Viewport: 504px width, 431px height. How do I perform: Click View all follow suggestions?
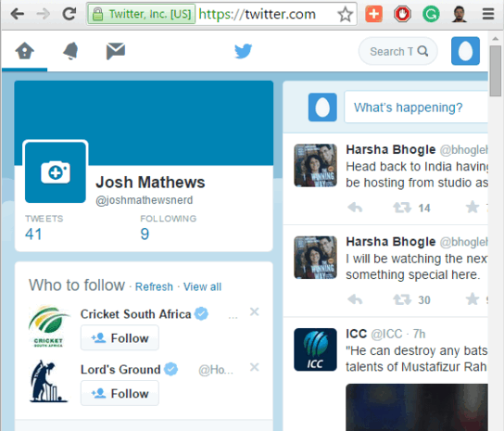coord(202,286)
